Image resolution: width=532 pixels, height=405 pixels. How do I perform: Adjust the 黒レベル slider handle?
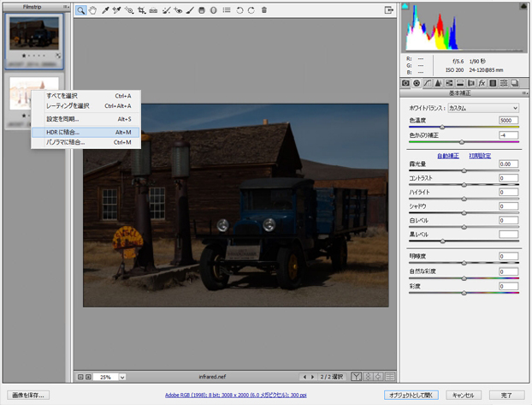pyautogui.click(x=442, y=241)
